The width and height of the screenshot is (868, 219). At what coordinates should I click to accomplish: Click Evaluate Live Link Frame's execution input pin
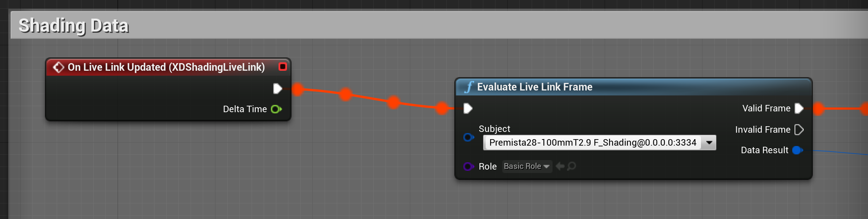468,108
